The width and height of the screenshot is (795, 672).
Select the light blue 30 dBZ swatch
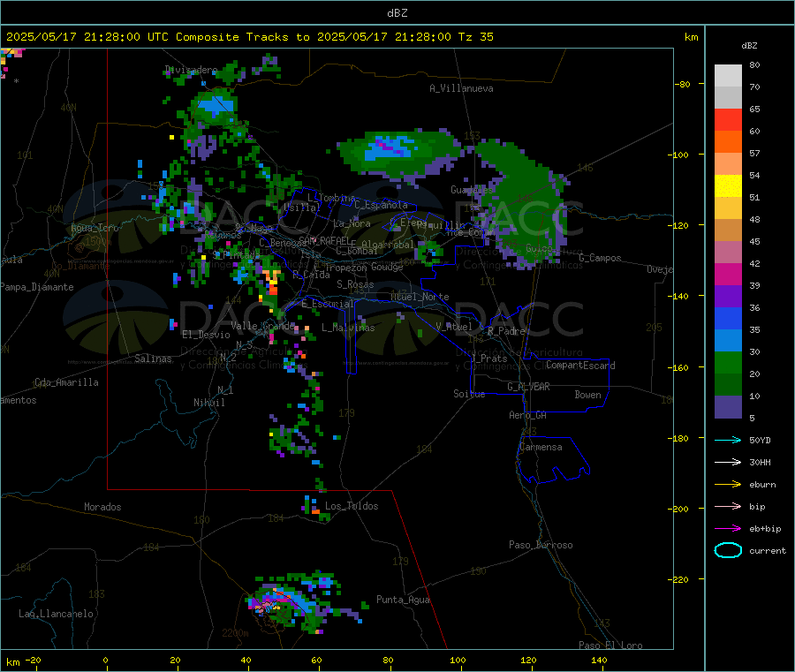point(728,341)
